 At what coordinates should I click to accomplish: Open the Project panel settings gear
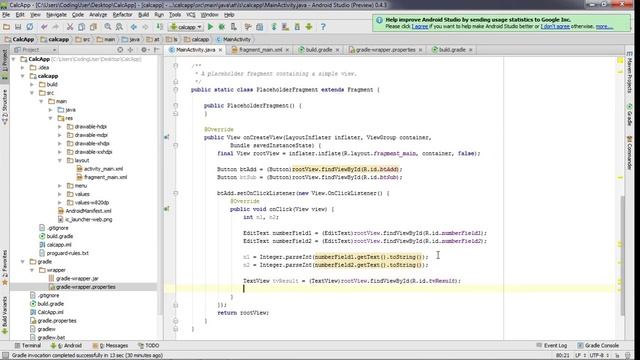tap(144, 50)
